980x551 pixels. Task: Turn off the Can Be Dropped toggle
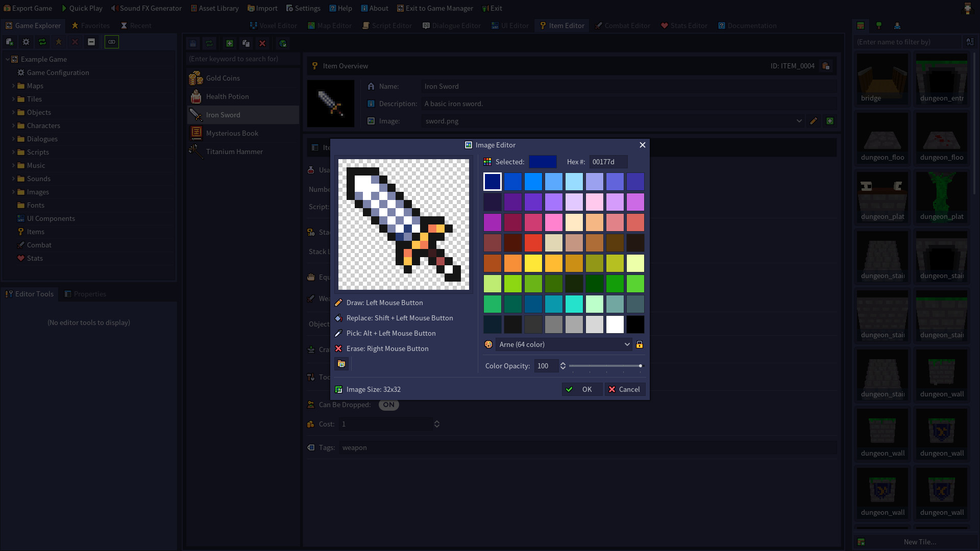coord(388,405)
